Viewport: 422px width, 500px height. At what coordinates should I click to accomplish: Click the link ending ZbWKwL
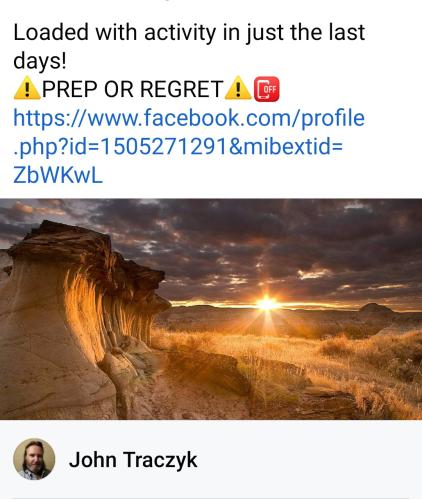pyautogui.click(x=58, y=175)
